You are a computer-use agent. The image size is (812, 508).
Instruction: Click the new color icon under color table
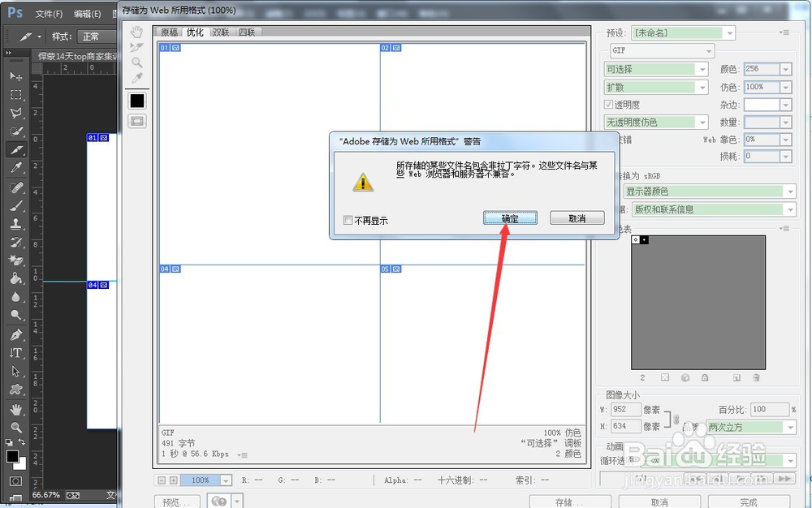(736, 377)
